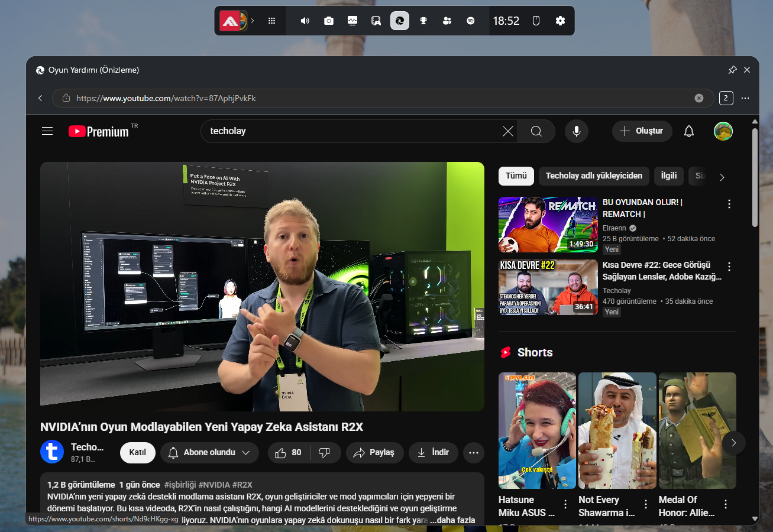The height and width of the screenshot is (532, 773).
Task: Click the YouTube URL address bar
Action: tap(382, 98)
